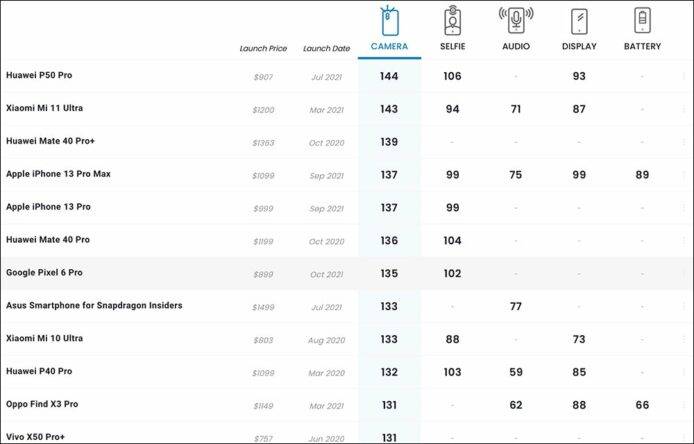Sort by Launch Date column header

tap(326, 48)
